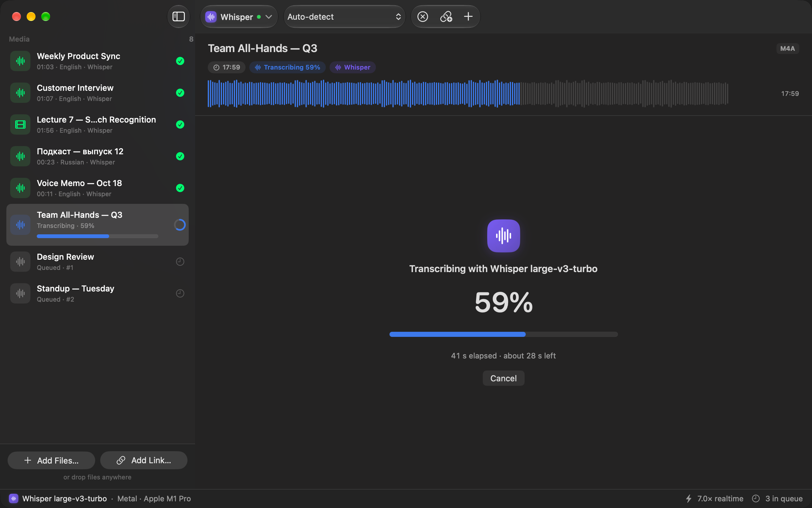812x508 pixels.
Task: Click the '3 in queue' status text
Action: [x=784, y=498]
